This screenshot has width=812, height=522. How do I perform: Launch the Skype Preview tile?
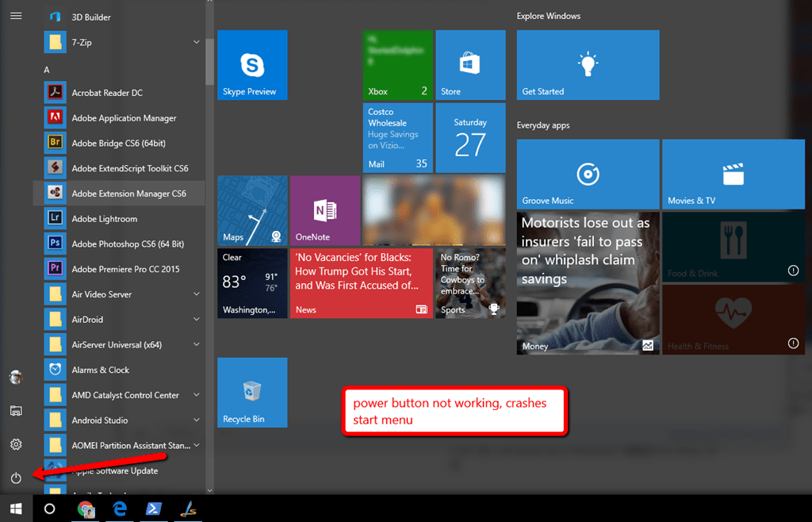(x=251, y=64)
